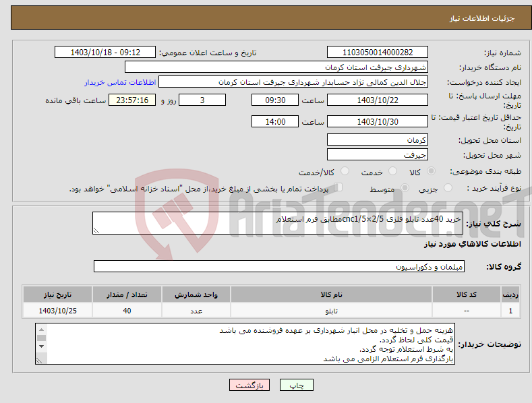The height and width of the screenshot is (403, 532).
Task: Click the remaining days field showing 3
Action: pos(202,100)
